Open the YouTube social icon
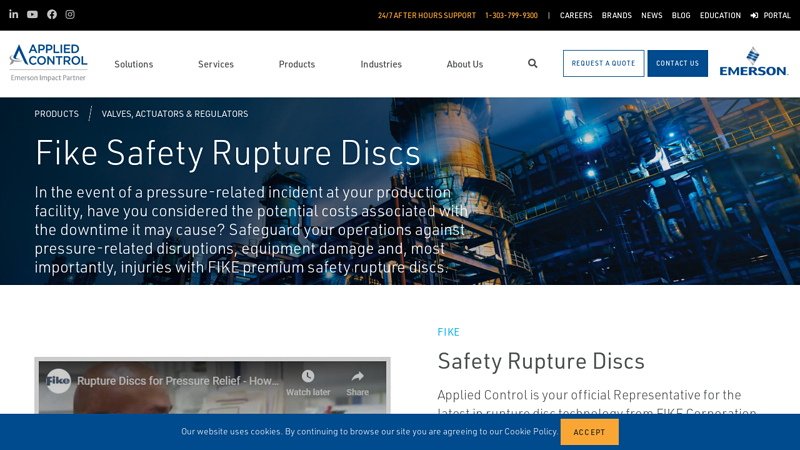This screenshot has width=800, height=450. tap(32, 14)
